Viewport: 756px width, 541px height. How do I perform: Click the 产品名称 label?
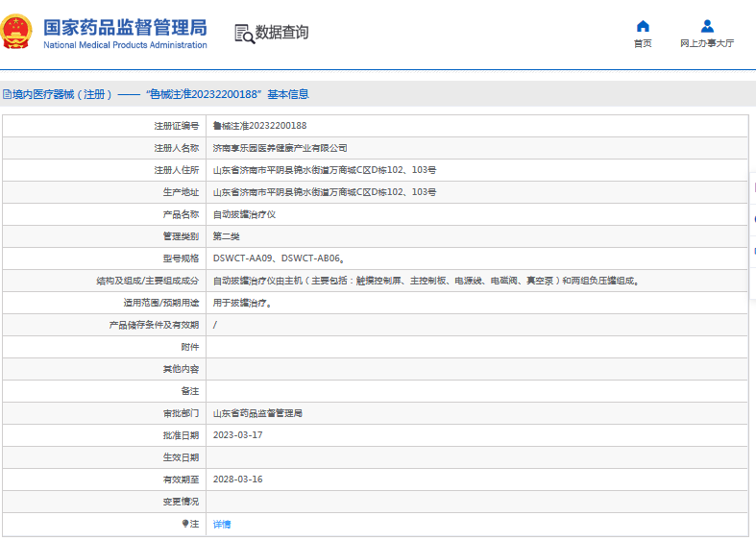pyautogui.click(x=181, y=214)
